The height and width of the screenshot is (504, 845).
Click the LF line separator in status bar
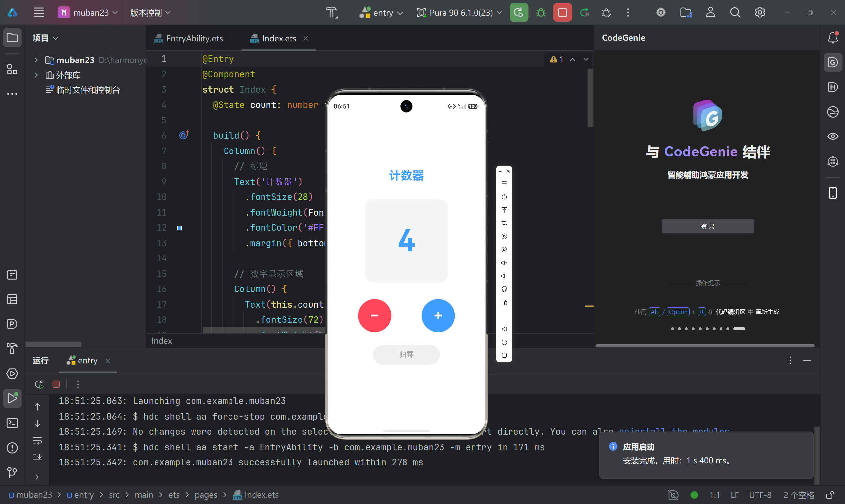(735, 495)
